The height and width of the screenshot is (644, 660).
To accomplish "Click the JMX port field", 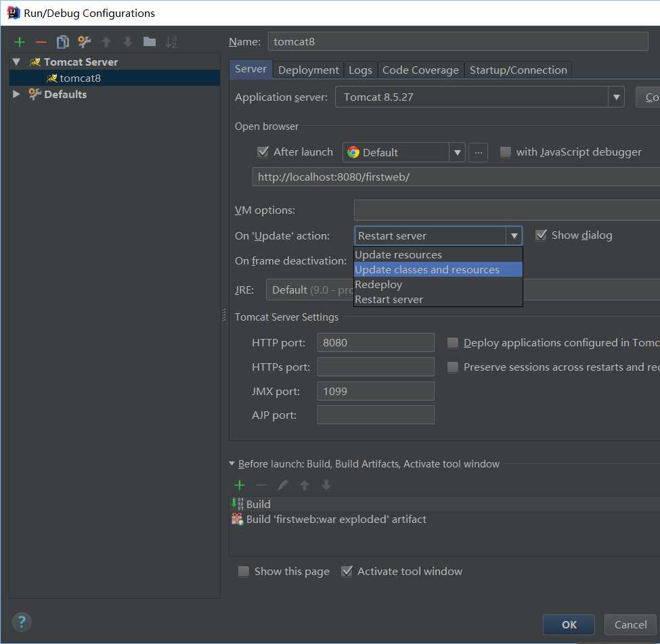I will pos(376,391).
